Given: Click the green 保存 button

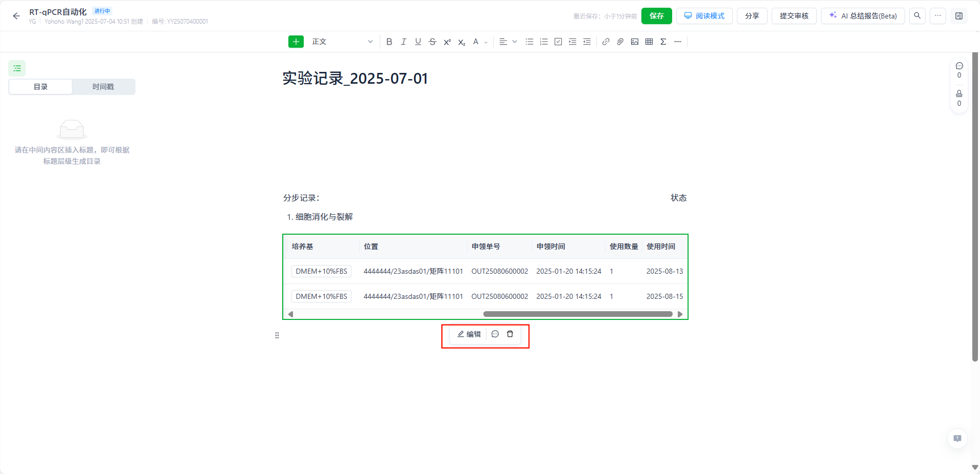Looking at the screenshot, I should coord(656,16).
